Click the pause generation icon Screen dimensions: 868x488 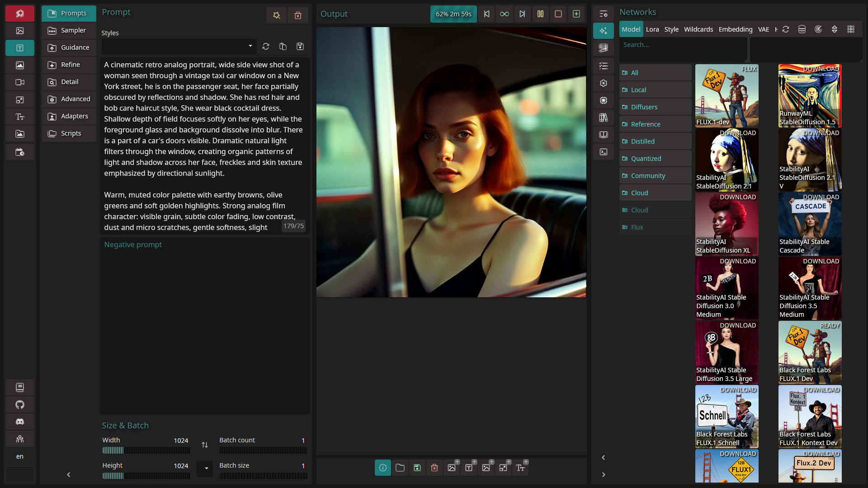click(x=540, y=14)
